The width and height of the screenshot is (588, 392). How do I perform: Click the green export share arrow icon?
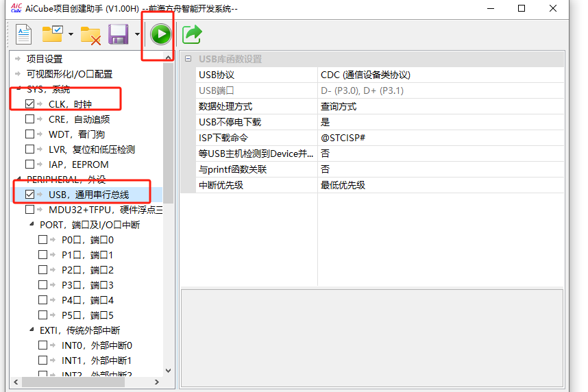tap(192, 34)
